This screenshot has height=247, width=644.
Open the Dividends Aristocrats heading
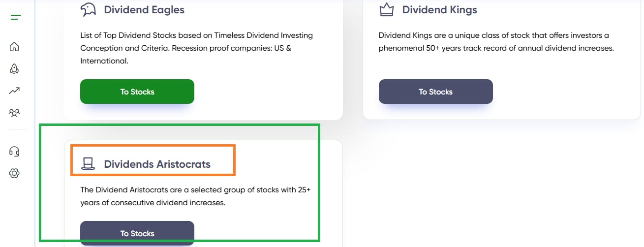pos(157,164)
